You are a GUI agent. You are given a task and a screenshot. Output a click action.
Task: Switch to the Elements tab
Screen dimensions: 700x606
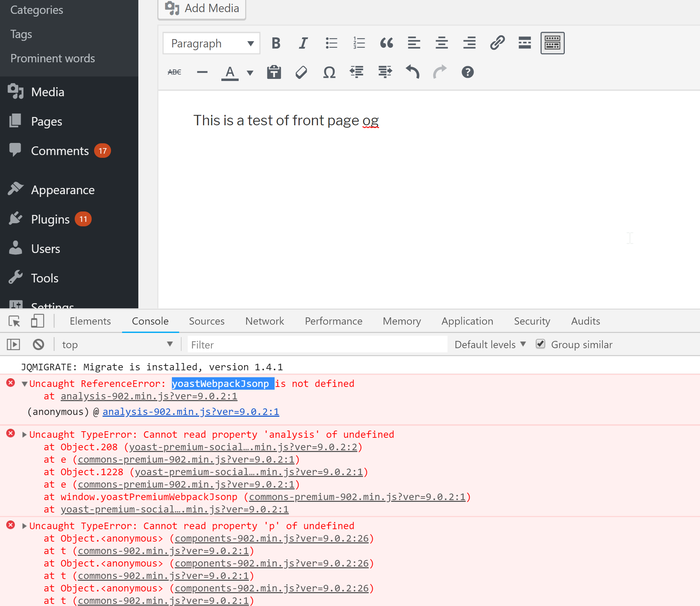click(x=90, y=321)
